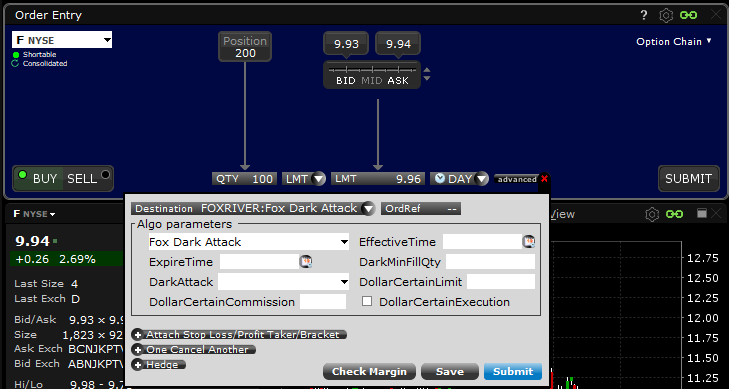This screenshot has height=389, width=729.
Task: Click DarkMinFillQty input field
Action: [x=490, y=262]
